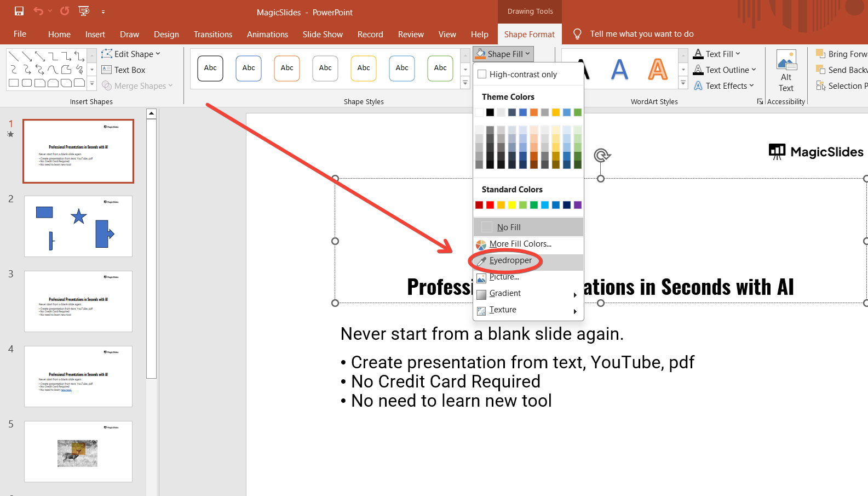Image resolution: width=868 pixels, height=496 pixels.
Task: Open the Text Effects dropdown
Action: click(724, 86)
